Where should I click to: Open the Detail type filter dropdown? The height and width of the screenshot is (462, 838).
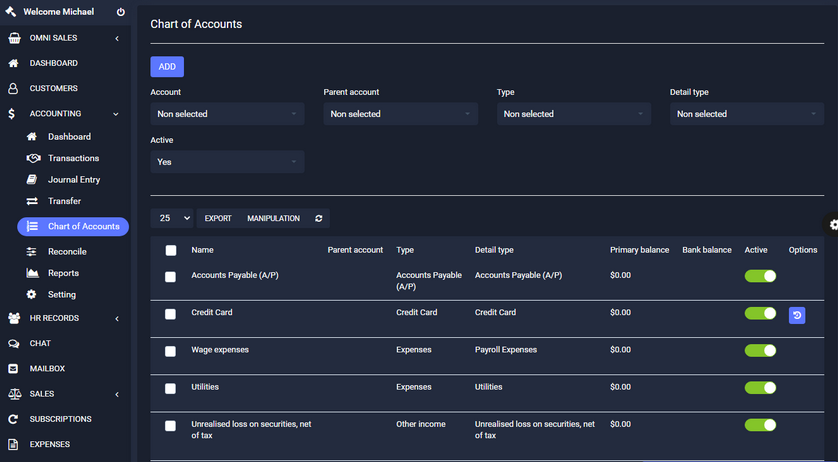746,114
